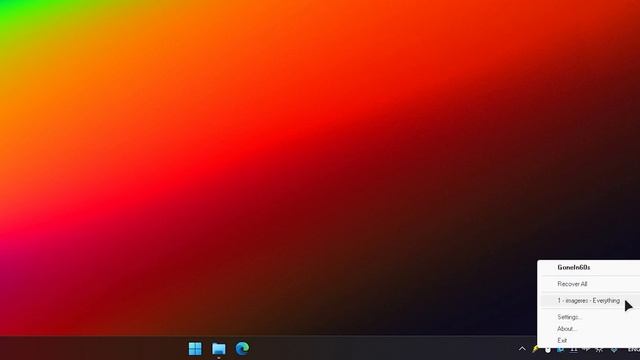Screen dimensions: 640x360
Task: Click the yellow lightning tray icon
Action: 535,349
